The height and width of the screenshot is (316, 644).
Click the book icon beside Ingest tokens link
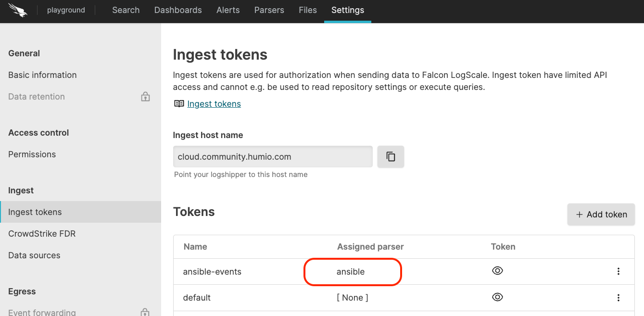[179, 104]
